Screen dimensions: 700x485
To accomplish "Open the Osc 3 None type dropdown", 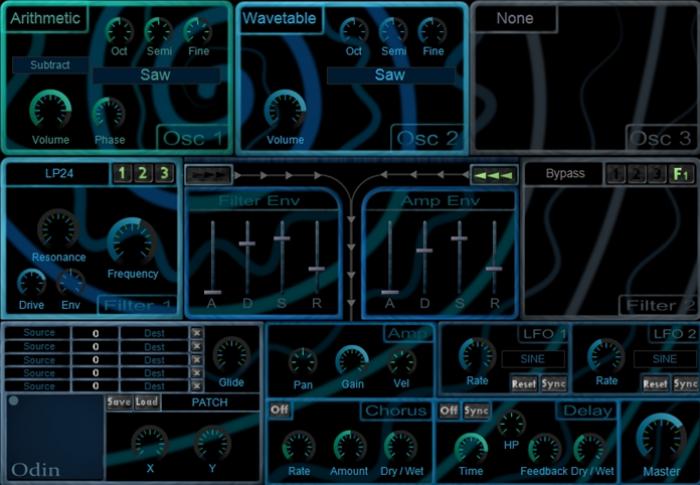I will (x=515, y=18).
